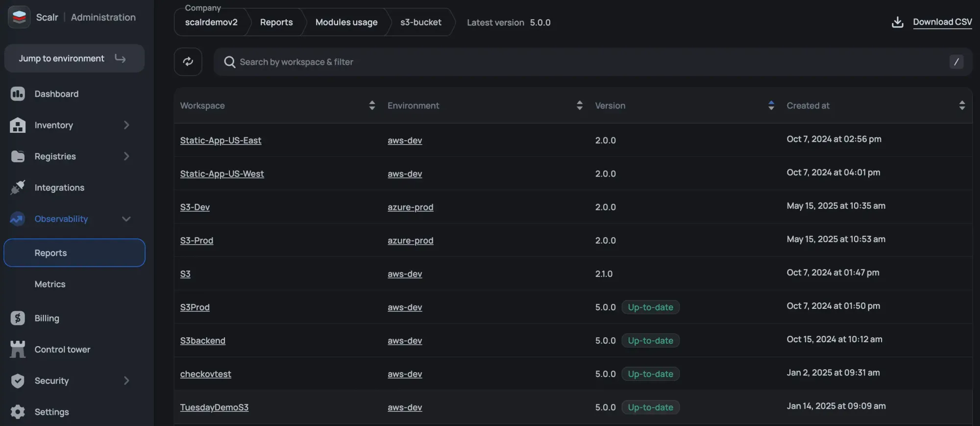This screenshot has width=980, height=426.
Task: Go to Modules usage breadcrumb
Action: 346,22
